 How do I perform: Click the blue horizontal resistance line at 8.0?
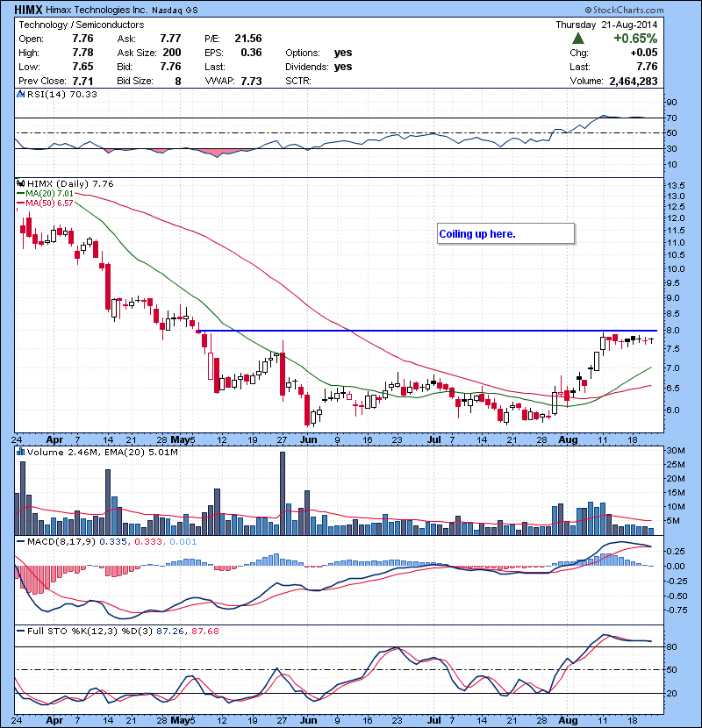tap(427, 331)
